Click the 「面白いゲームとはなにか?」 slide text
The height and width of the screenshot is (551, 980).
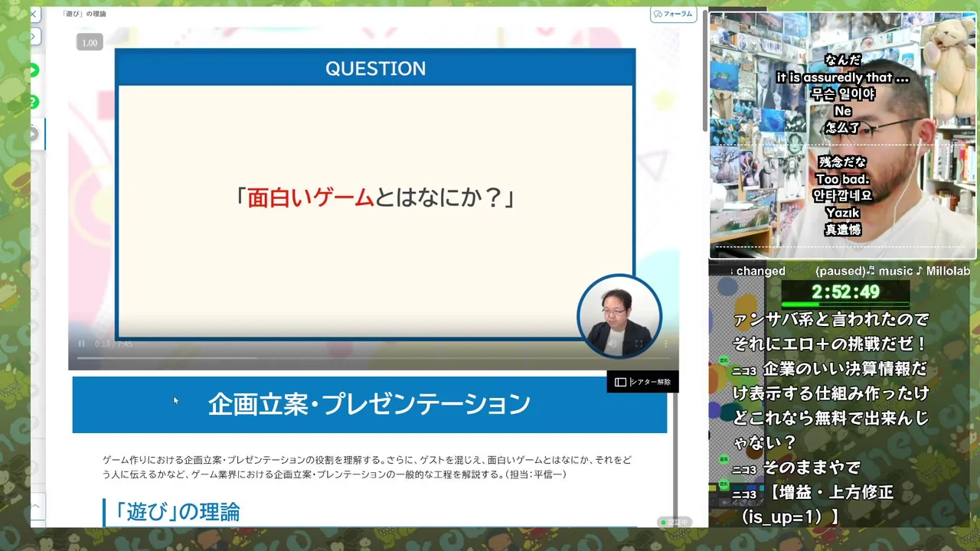[375, 197]
